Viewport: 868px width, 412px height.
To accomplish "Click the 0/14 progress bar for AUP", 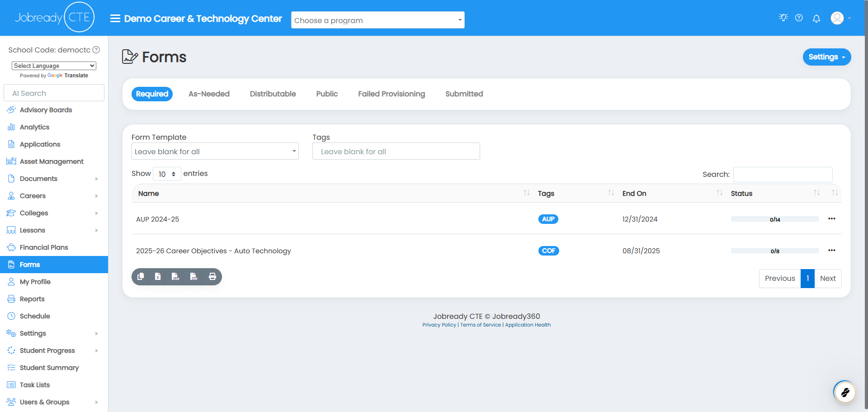I will (x=775, y=219).
